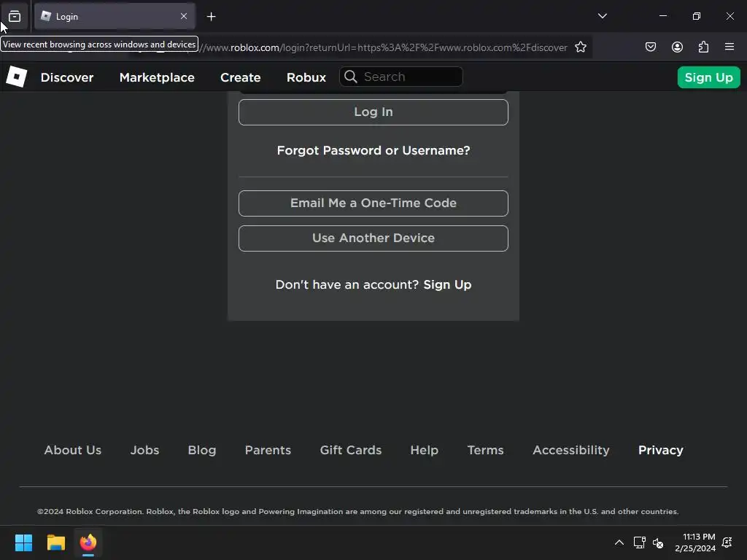Open the Save to Pocket icon
Image resolution: width=747 pixels, height=560 pixels.
coord(650,47)
